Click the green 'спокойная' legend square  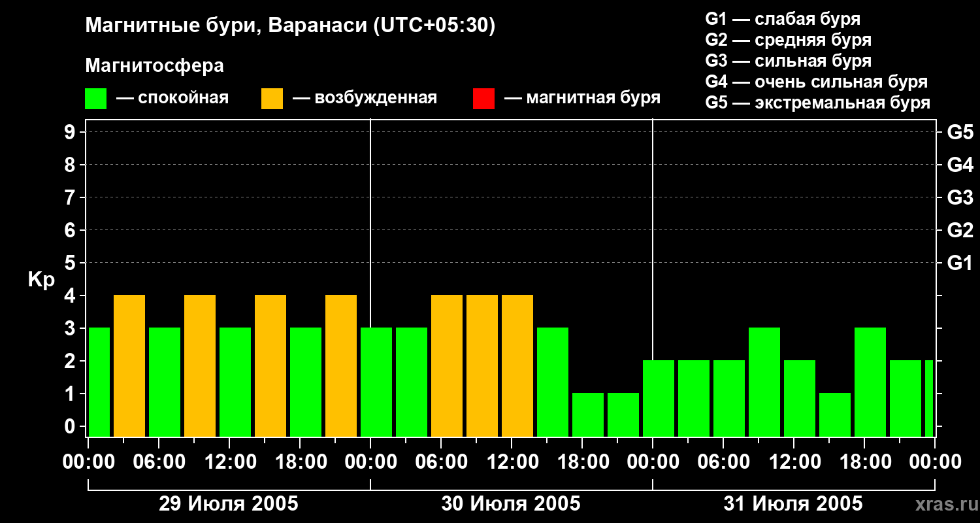95,99
